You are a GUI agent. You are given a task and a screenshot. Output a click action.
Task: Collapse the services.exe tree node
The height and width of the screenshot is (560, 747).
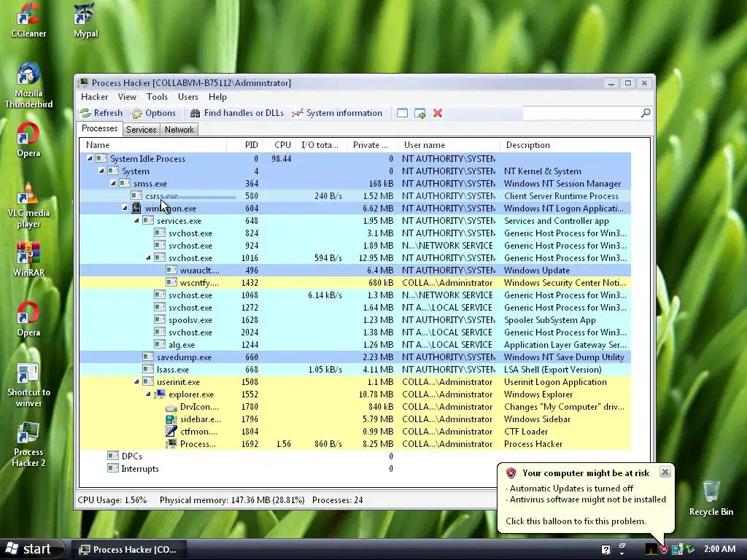coord(136,220)
